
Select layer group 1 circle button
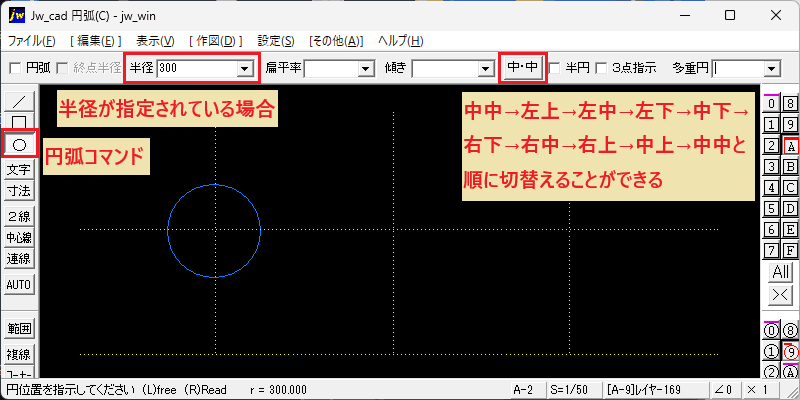click(x=772, y=352)
